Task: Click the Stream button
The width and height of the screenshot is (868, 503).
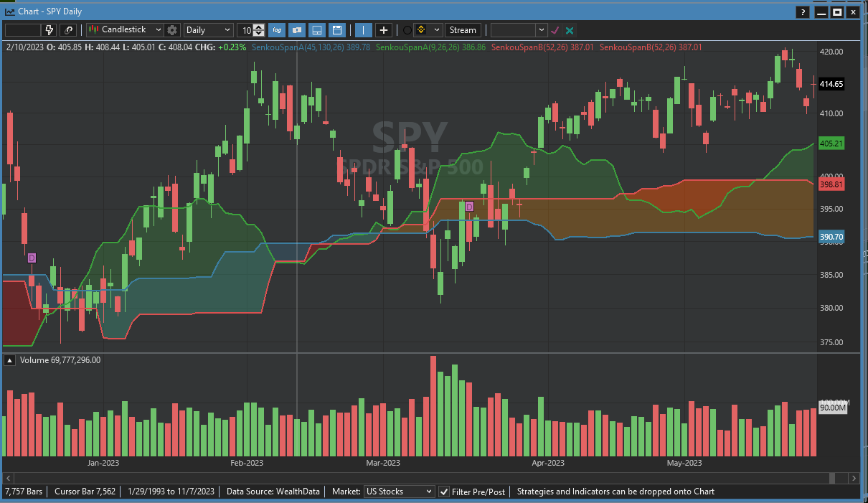Action: (463, 30)
